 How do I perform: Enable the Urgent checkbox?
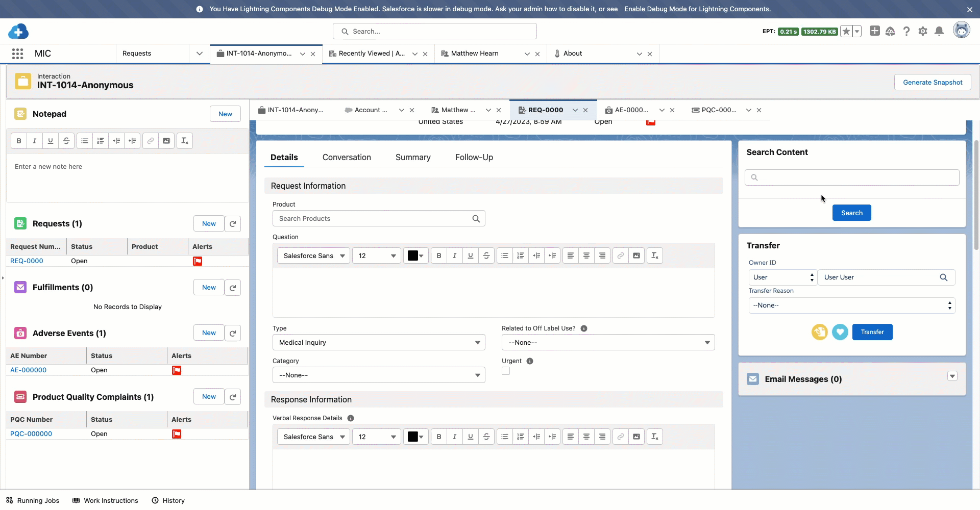point(506,371)
